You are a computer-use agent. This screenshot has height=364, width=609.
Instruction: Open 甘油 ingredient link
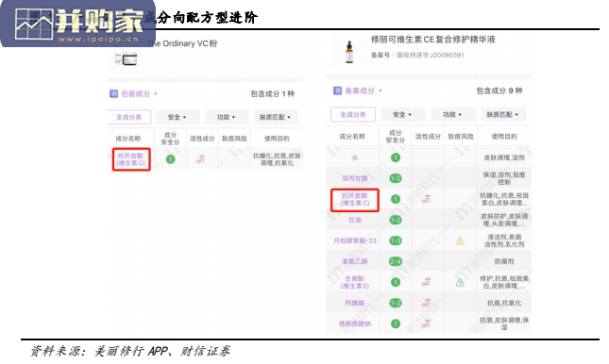355,220
